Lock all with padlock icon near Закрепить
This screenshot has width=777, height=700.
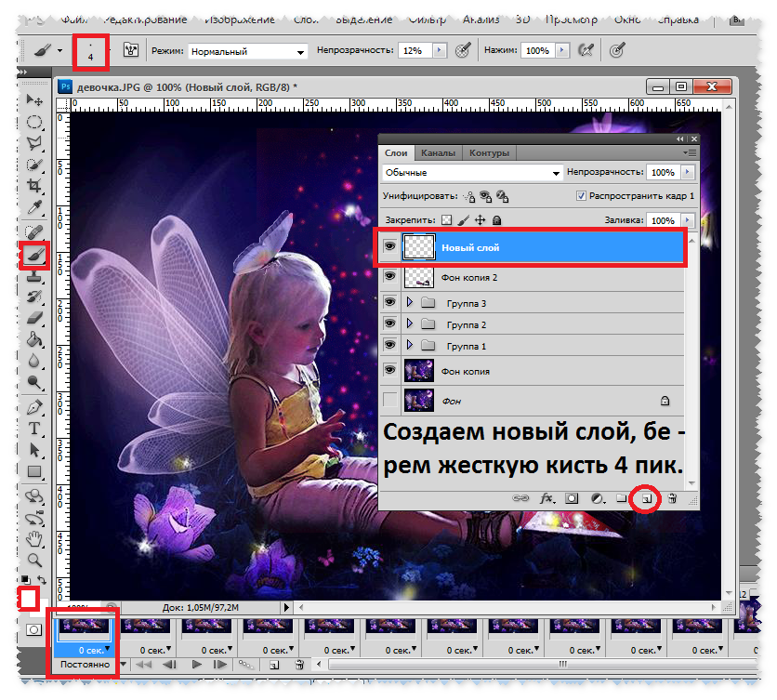coord(496,220)
